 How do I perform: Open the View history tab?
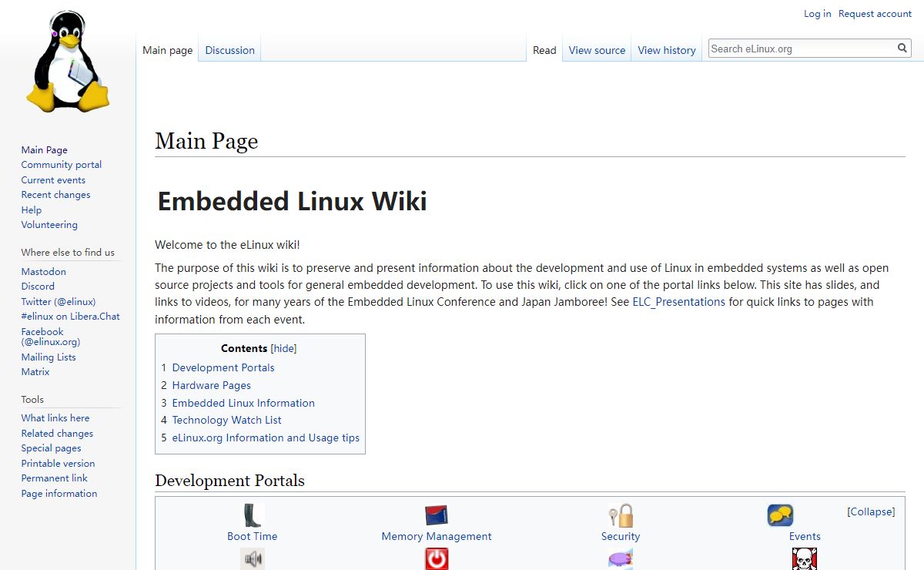click(667, 50)
